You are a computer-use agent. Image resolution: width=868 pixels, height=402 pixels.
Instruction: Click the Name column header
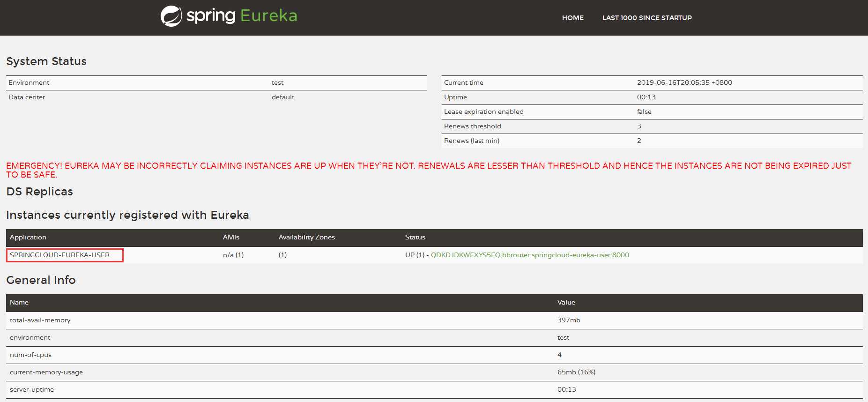tap(19, 302)
